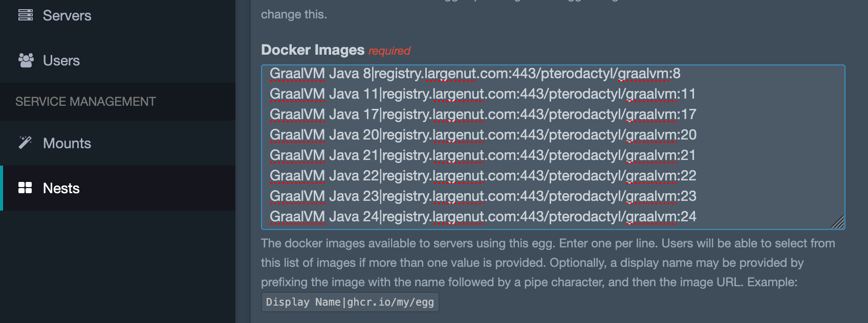Open the Users sidebar menu item
The image size is (868, 323).
pyautogui.click(x=118, y=60)
